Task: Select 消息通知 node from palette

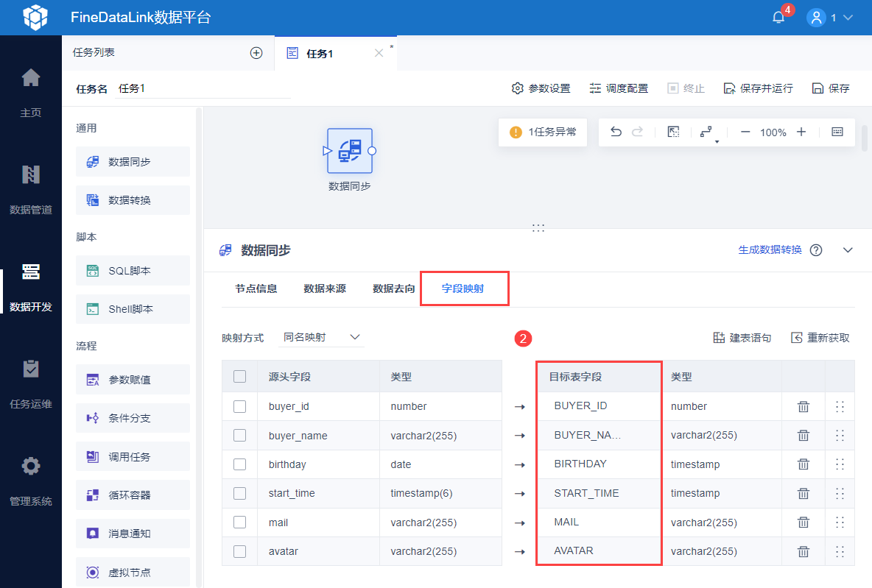Action: (133, 534)
